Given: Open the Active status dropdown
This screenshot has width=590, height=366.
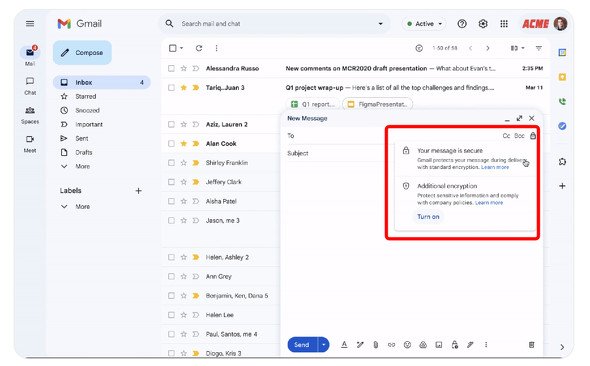Looking at the screenshot, I should 424,24.
